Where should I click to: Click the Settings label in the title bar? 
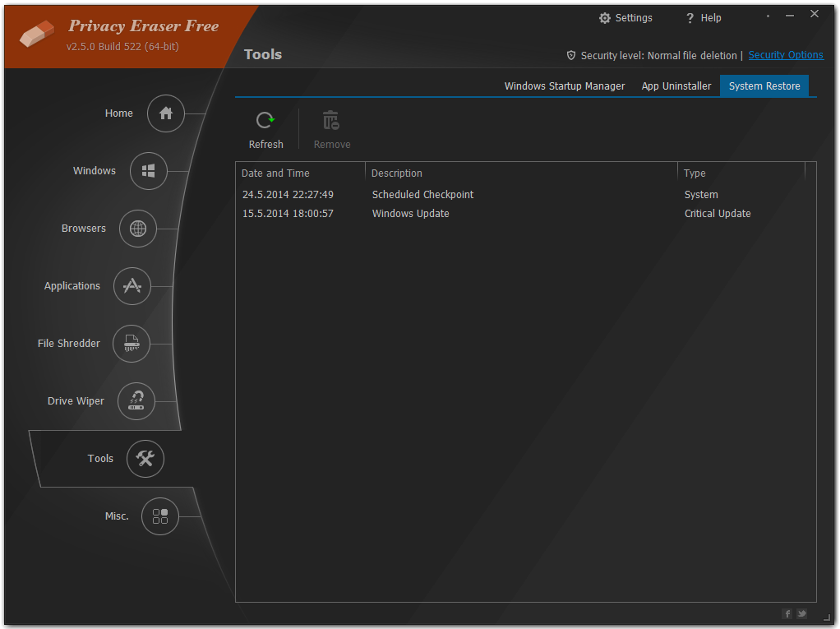click(634, 18)
